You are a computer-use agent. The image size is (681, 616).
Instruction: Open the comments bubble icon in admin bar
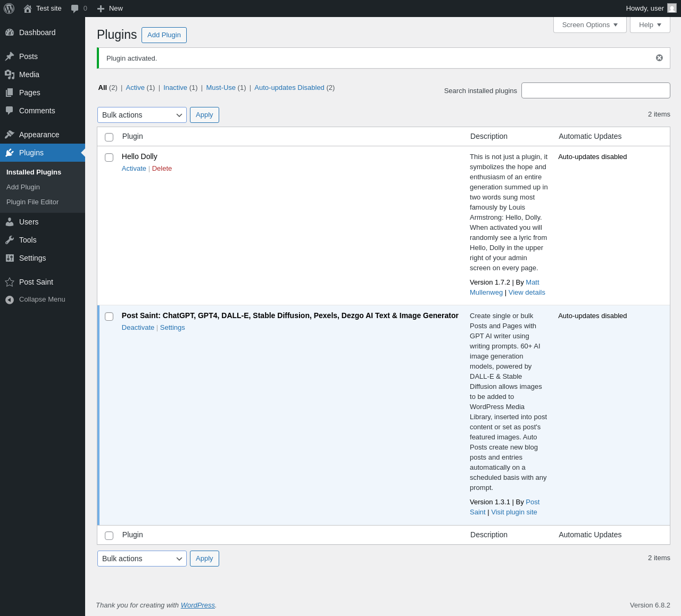(x=75, y=9)
